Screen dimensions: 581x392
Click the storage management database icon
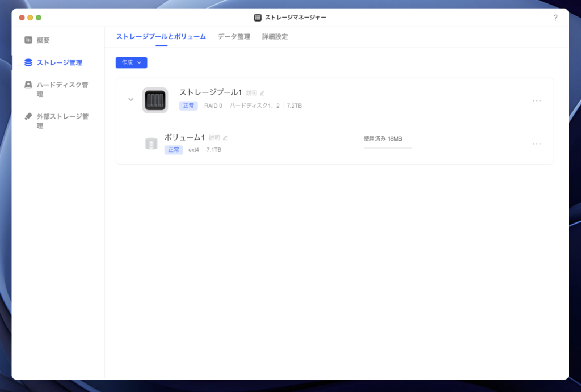[x=28, y=62]
